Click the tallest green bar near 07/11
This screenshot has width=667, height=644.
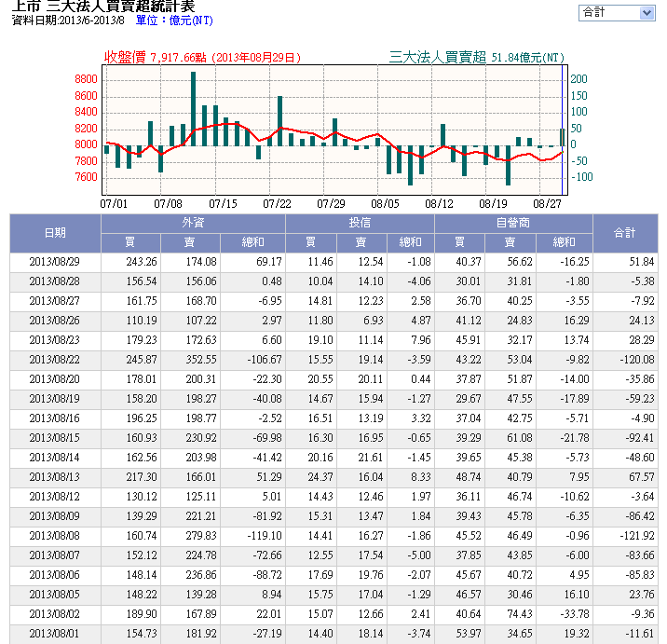point(193,109)
